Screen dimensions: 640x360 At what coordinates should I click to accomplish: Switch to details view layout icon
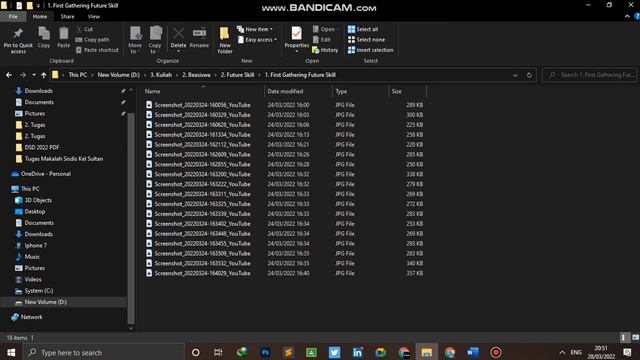624,338
